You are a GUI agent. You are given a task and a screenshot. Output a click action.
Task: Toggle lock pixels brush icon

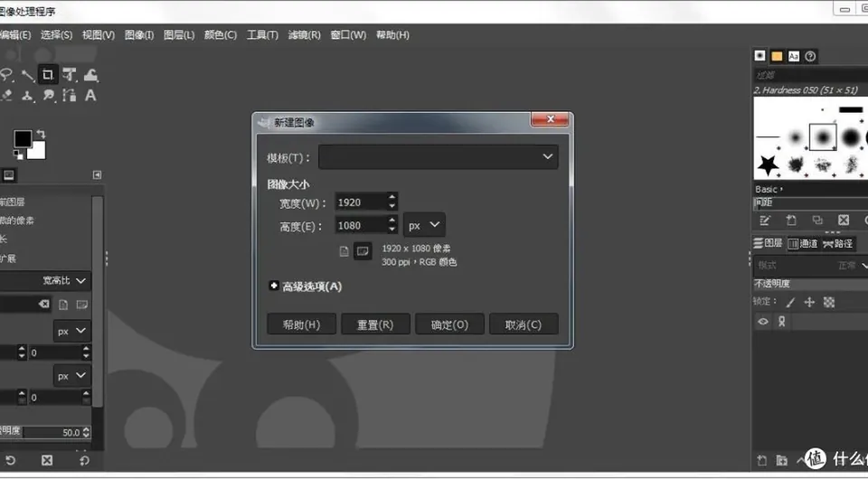790,302
